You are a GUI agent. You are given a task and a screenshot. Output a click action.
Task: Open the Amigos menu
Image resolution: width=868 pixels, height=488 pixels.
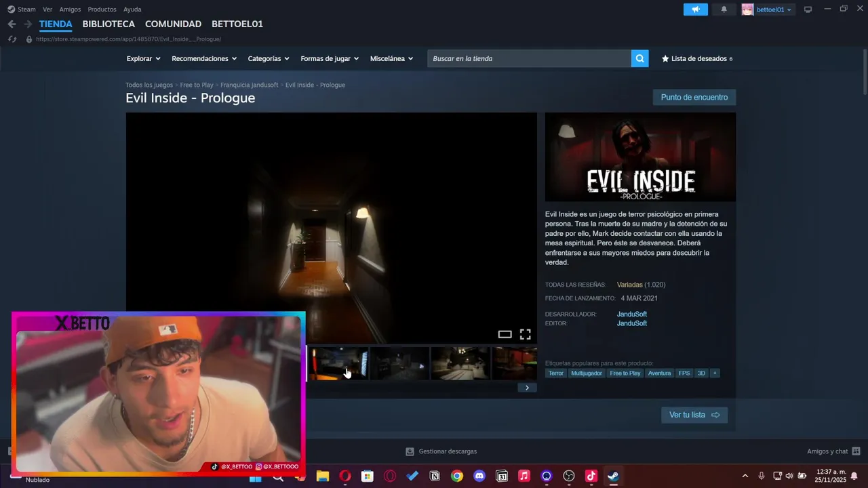click(70, 9)
